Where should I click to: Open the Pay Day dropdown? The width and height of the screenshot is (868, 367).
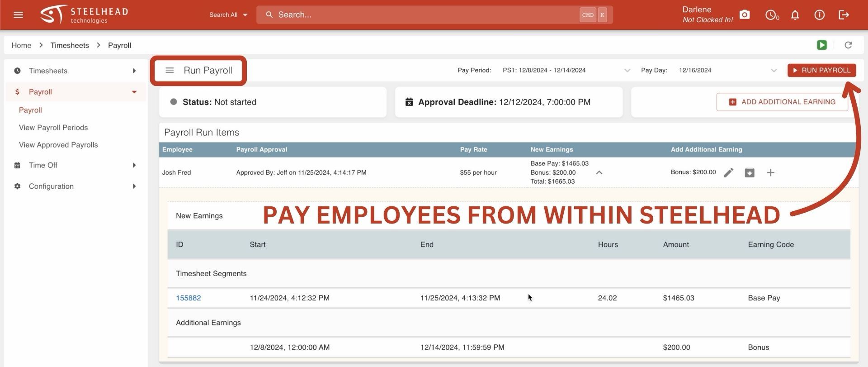pos(728,70)
